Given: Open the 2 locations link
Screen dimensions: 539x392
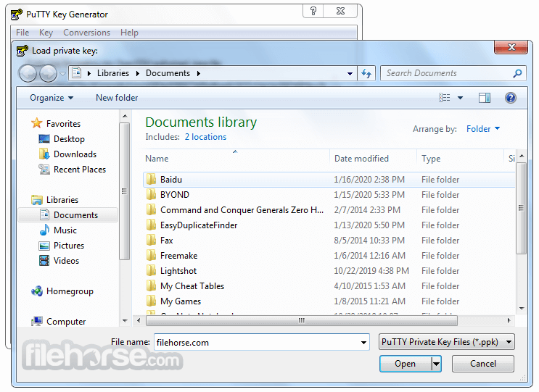Looking at the screenshot, I should [205, 137].
